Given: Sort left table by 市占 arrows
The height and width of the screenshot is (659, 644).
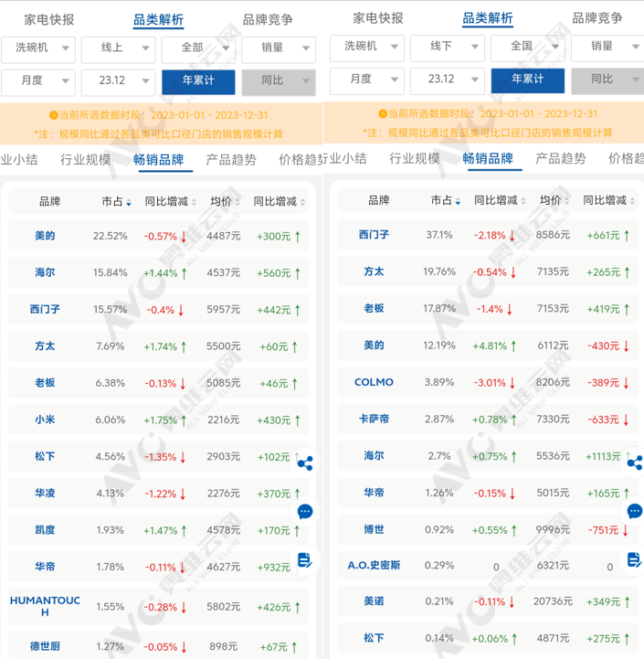Looking at the screenshot, I should click(x=129, y=203).
